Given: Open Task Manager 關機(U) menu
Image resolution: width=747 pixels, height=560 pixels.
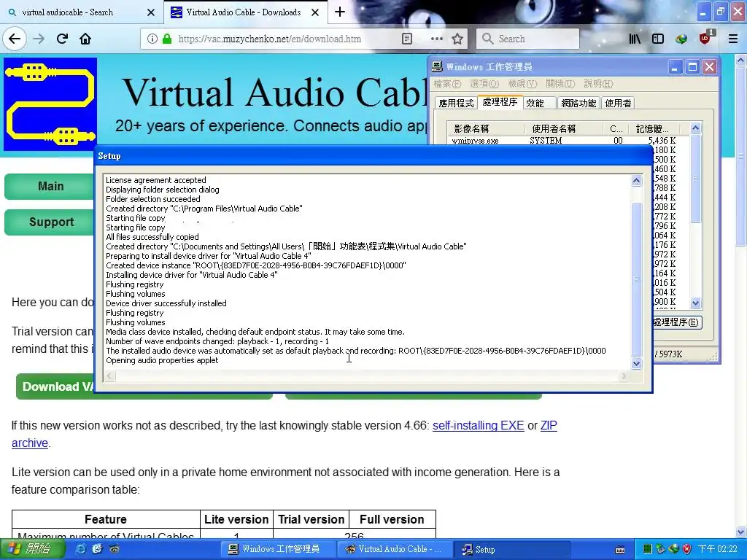Looking at the screenshot, I should click(x=560, y=84).
